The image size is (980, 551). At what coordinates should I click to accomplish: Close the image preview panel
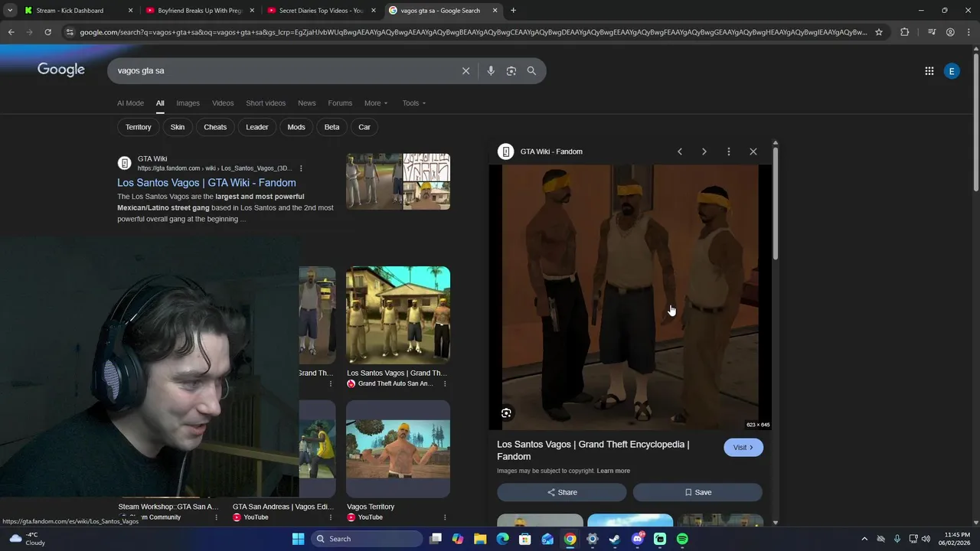click(x=753, y=152)
